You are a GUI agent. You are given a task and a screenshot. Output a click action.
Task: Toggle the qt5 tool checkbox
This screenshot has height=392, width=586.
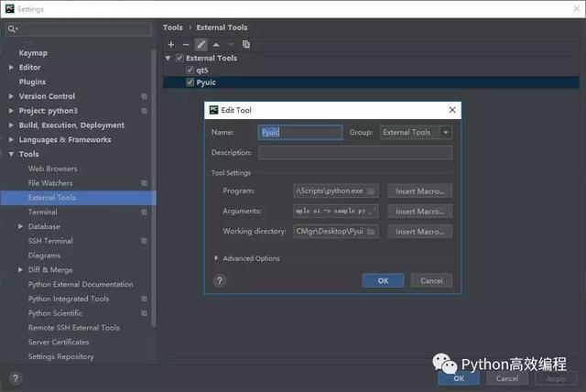pos(190,71)
